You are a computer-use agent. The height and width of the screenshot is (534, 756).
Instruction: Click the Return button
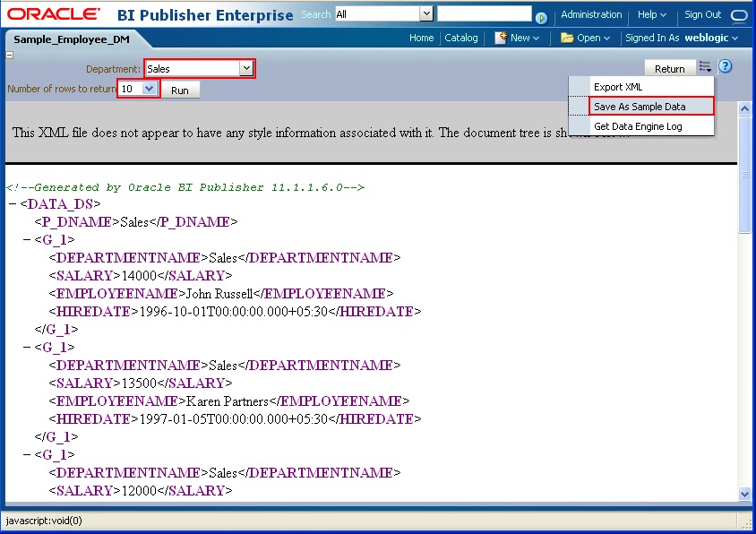click(x=670, y=68)
